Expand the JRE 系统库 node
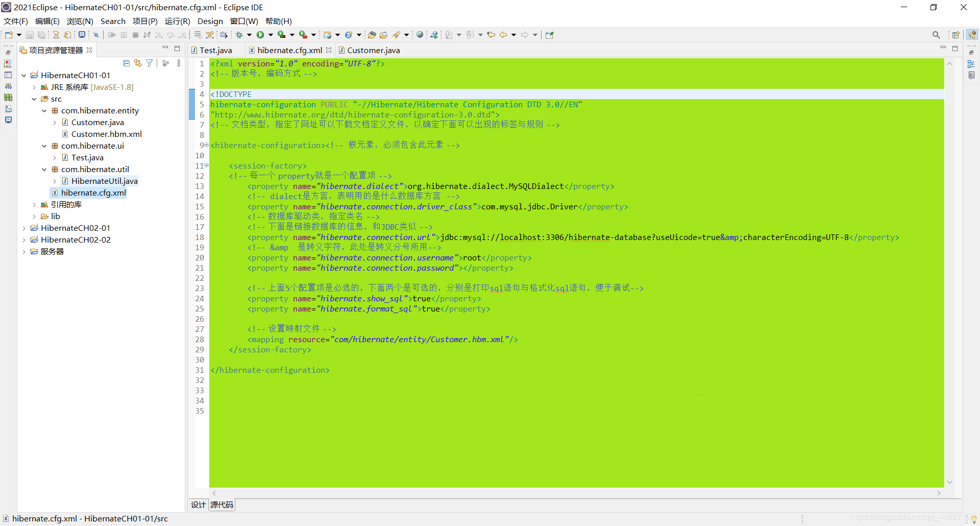Image resolution: width=980 pixels, height=526 pixels. tap(34, 87)
